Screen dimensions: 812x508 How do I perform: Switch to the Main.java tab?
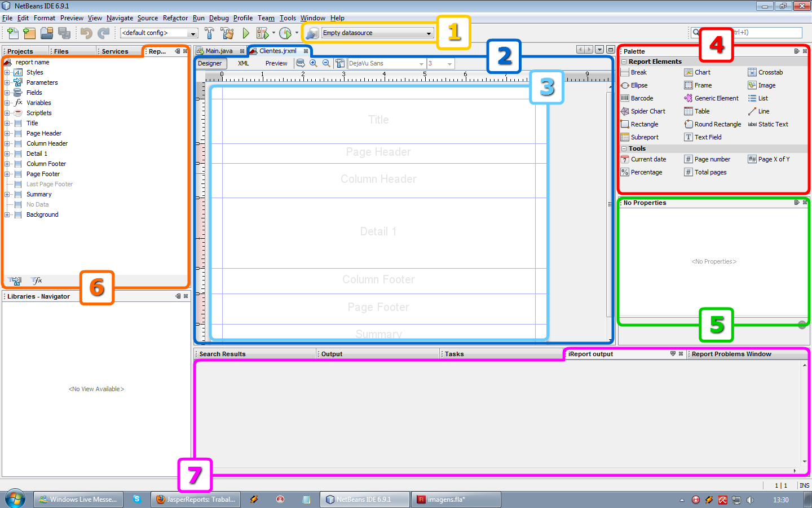pyautogui.click(x=219, y=51)
